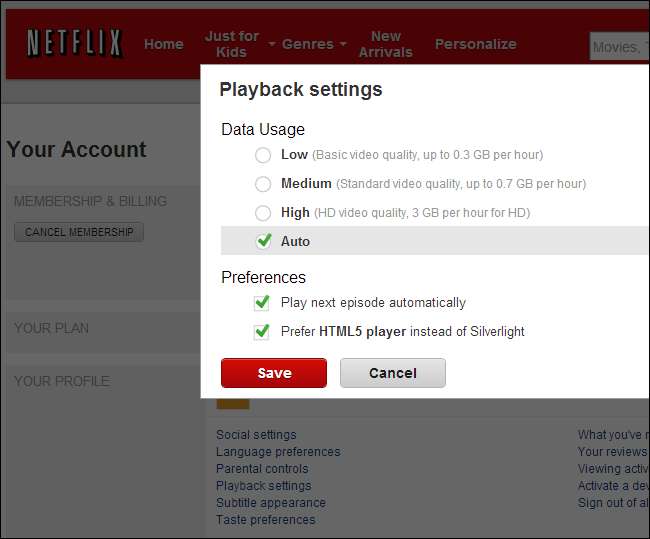The height and width of the screenshot is (539, 650).
Task: Click the Playback settings dialog title
Action: coord(301,90)
